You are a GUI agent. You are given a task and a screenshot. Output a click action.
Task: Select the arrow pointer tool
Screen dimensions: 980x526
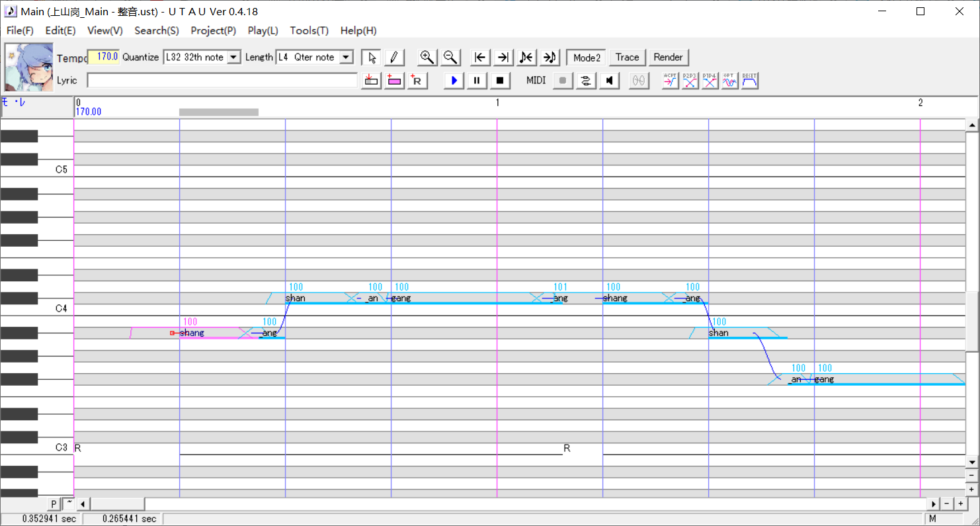point(372,58)
